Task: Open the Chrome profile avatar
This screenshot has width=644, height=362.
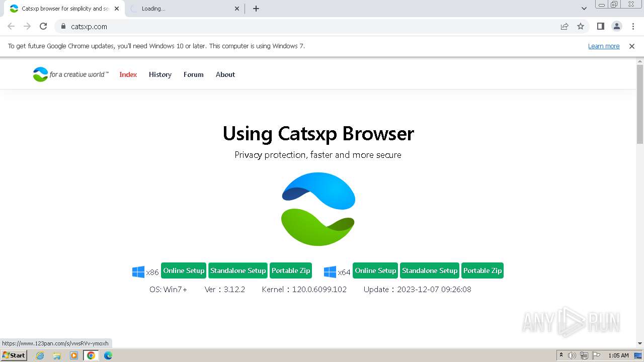Action: tap(617, 27)
